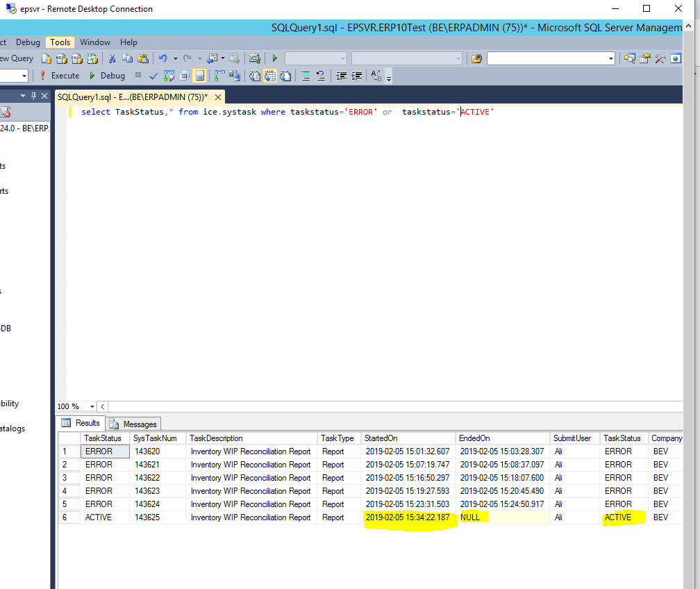Open the Undo history dropdown arrow
Image resolution: width=700 pixels, height=589 pixels.
[176, 58]
